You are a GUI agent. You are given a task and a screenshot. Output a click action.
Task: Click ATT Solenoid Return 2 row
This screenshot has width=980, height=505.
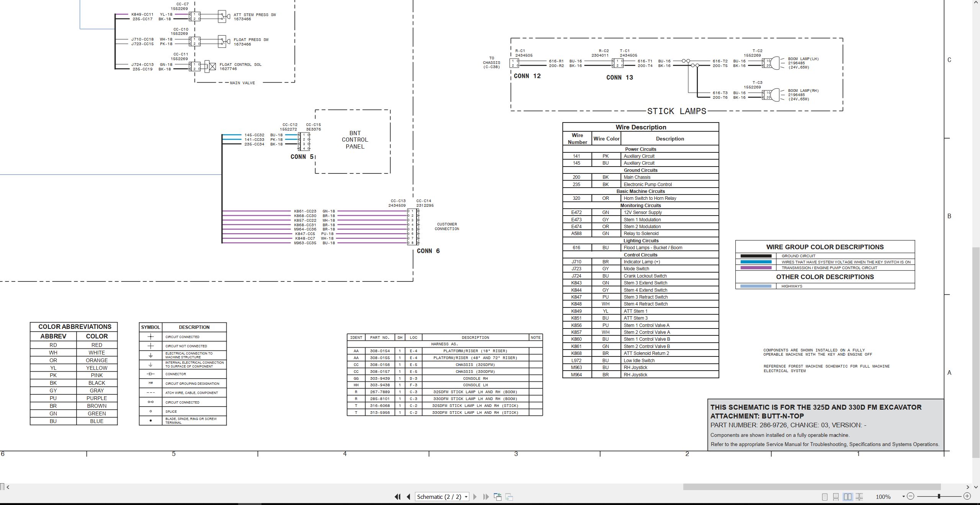tap(640, 353)
